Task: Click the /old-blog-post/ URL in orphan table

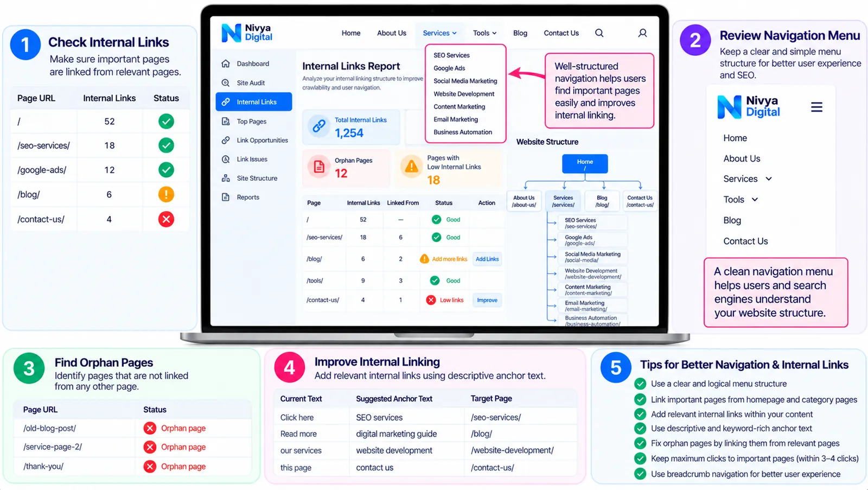Action: pyautogui.click(x=49, y=428)
